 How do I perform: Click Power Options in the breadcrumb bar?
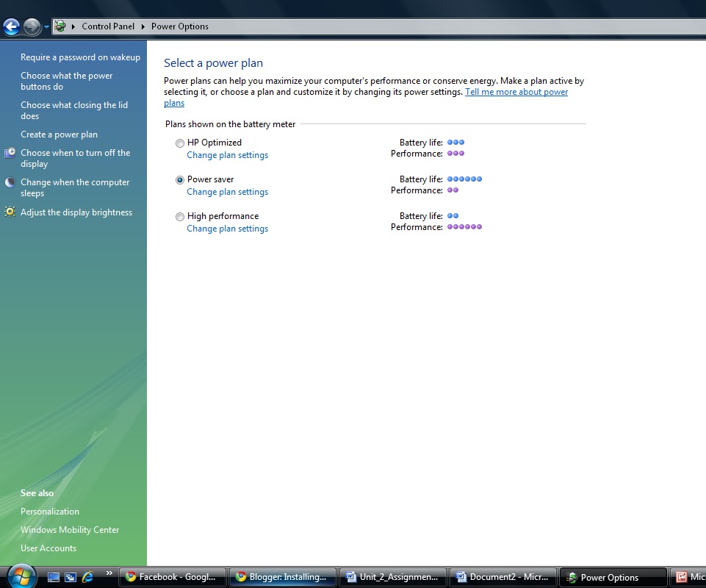[x=179, y=26]
